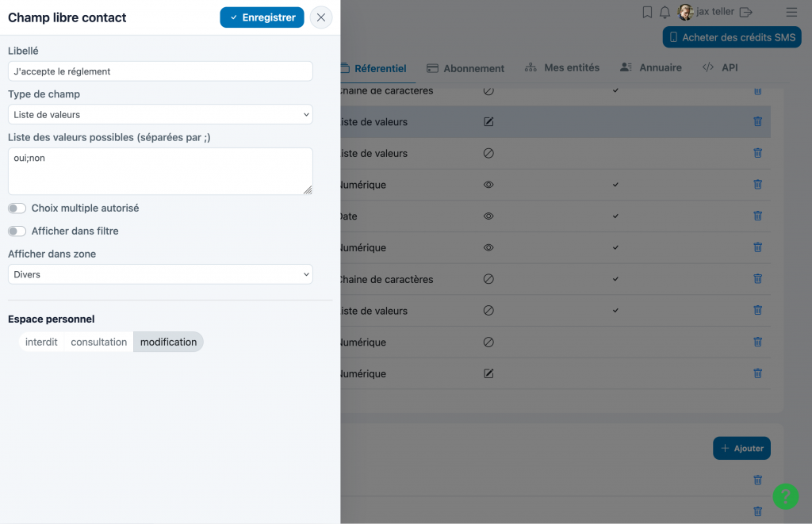The image size is (812, 524).
Task: Click the logout icon next to jax teller
Action: 745,12
